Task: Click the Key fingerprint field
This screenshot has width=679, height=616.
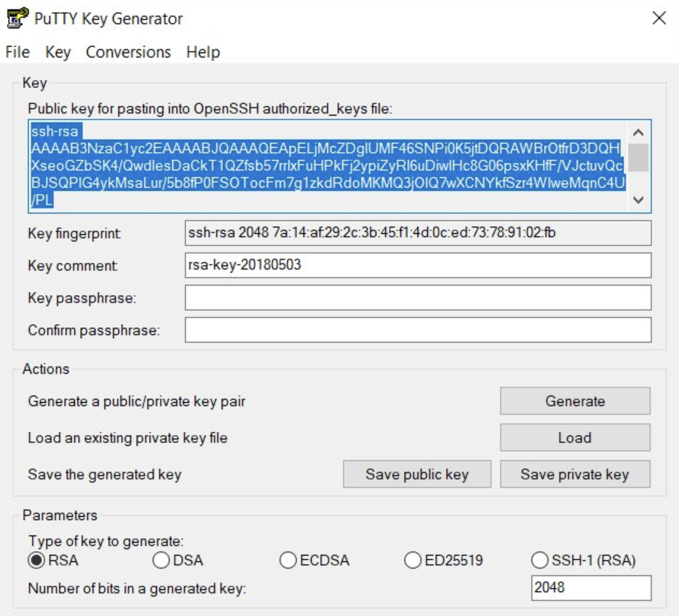Action: (x=418, y=233)
